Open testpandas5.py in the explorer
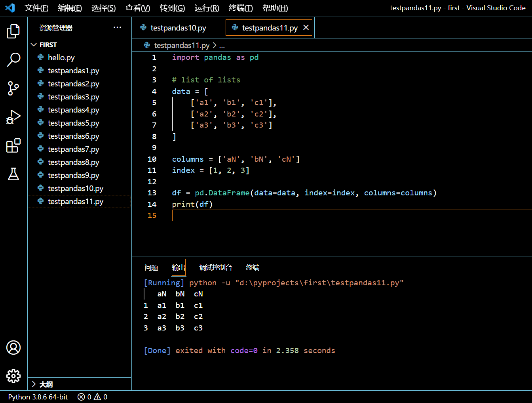Viewport: 532px width, 403px height. coord(79,123)
